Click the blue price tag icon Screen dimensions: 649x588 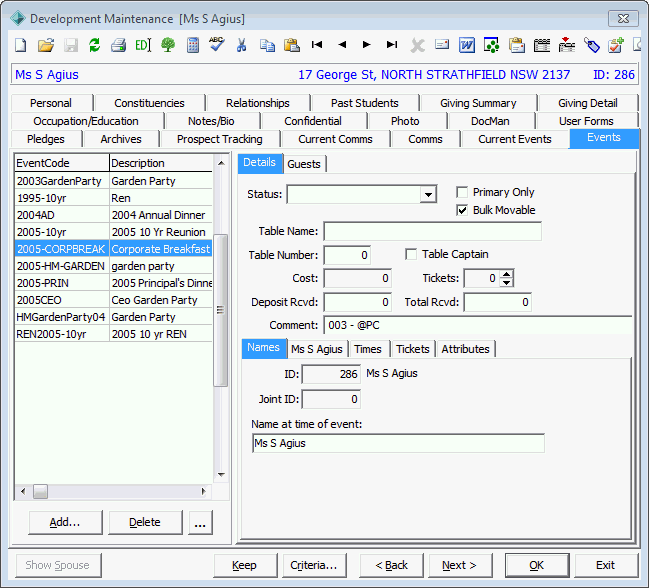(591, 45)
